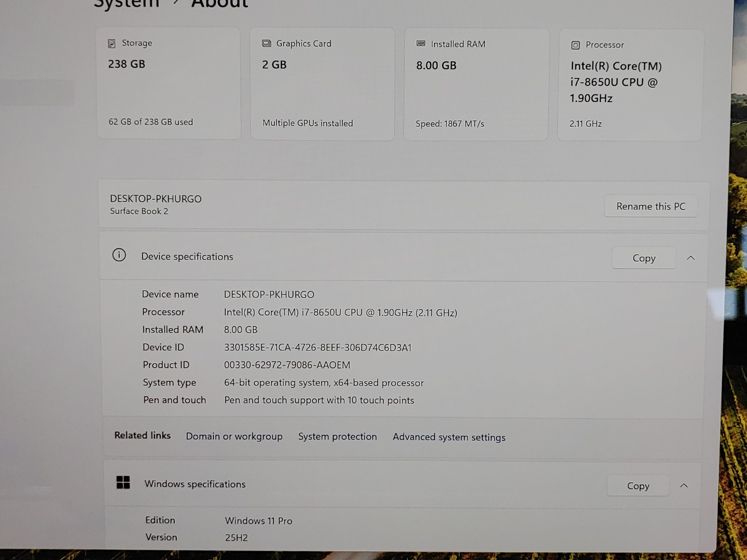
Task: Click the Windows logo beside Windows specifications
Action: [123, 482]
